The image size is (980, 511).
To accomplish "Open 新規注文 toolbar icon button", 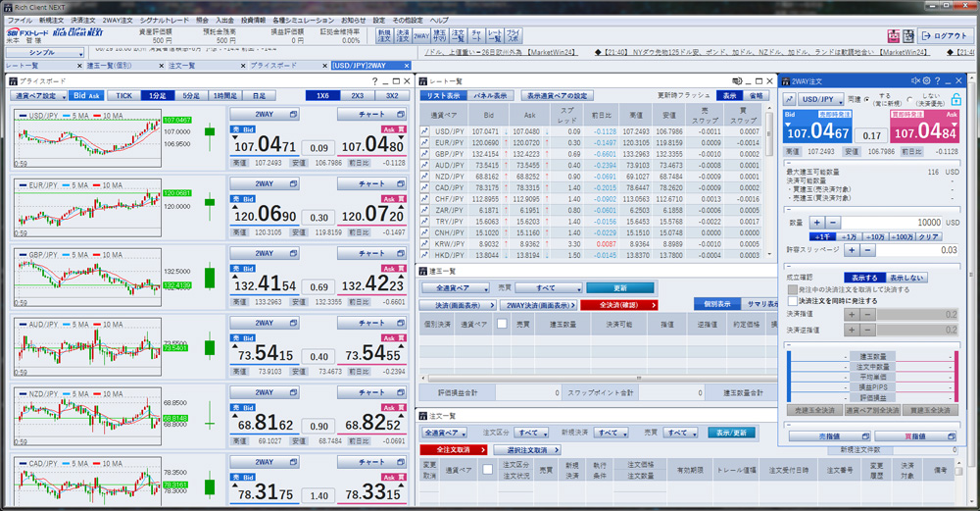I will 384,35.
